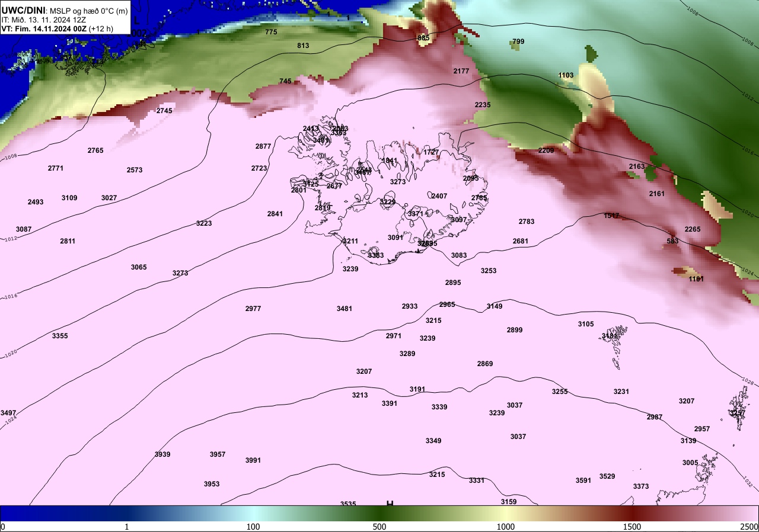This screenshot has height=532, width=759.
Task: Click the height value 745
Action: click(x=285, y=81)
